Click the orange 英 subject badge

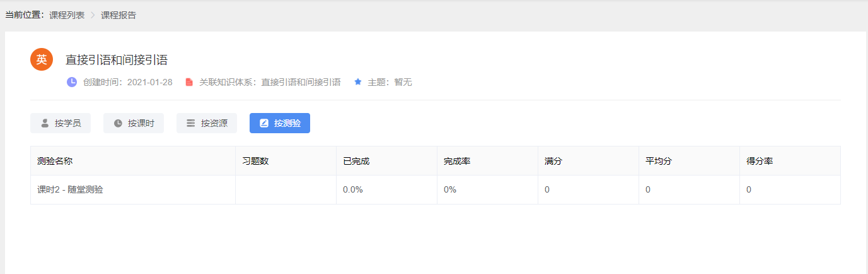(x=42, y=60)
